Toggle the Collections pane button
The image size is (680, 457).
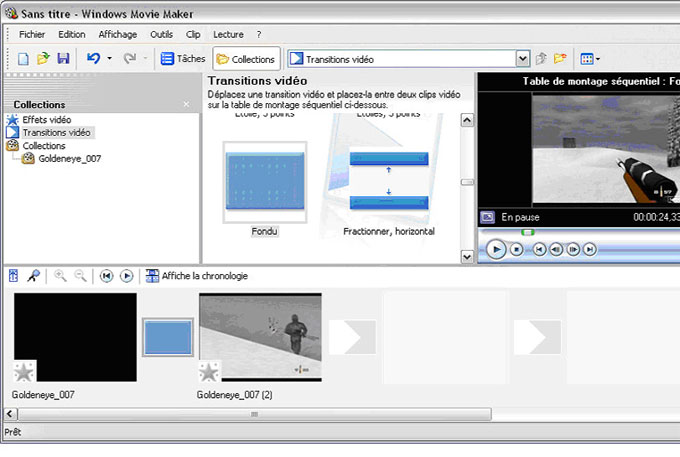pos(246,59)
